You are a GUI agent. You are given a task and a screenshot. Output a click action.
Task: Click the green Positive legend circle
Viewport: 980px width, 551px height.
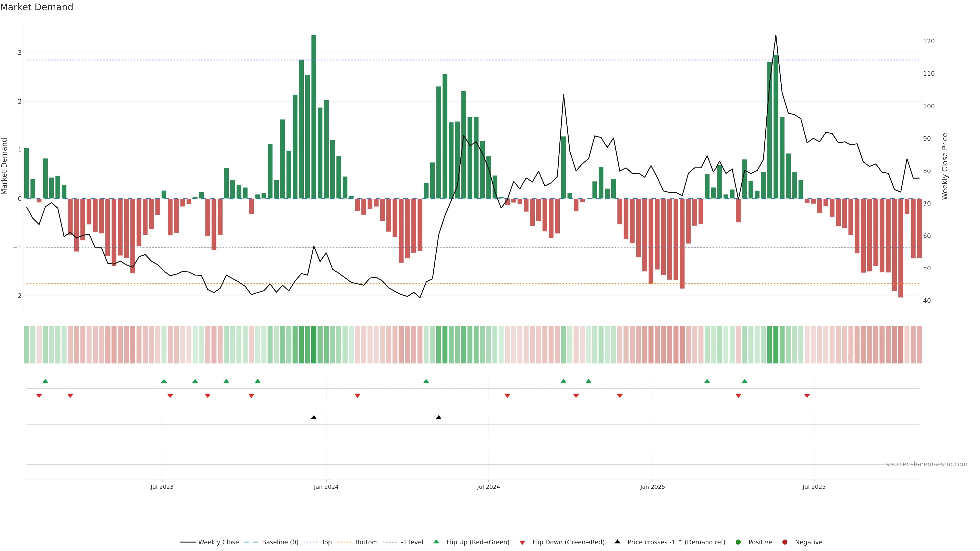pyautogui.click(x=738, y=542)
